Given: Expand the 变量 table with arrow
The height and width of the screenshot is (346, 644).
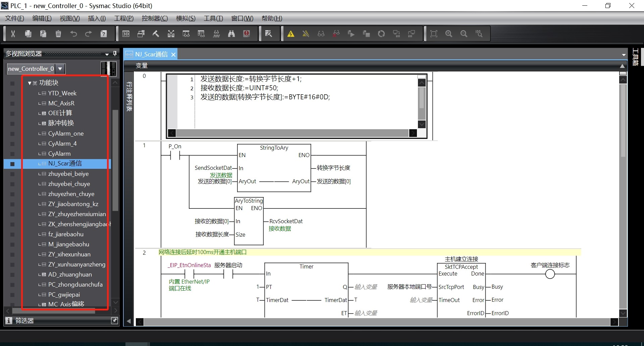Looking at the screenshot, I should (x=622, y=66).
